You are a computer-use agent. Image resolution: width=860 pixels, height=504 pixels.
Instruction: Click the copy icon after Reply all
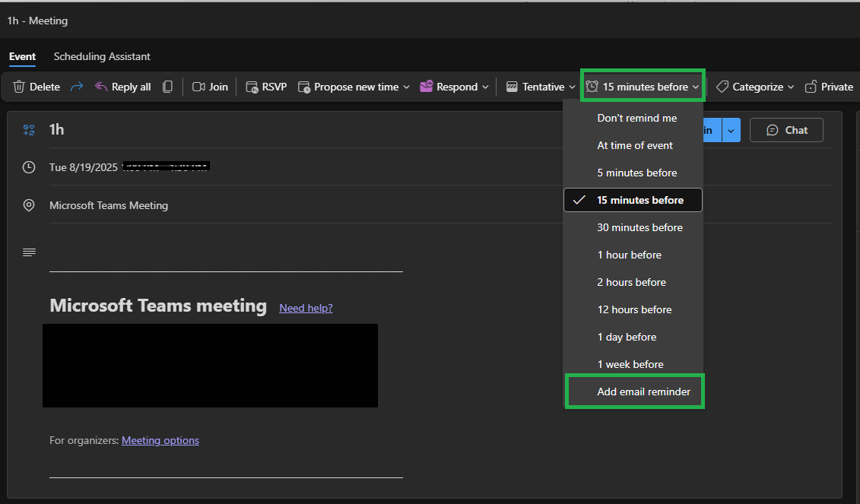[168, 87]
